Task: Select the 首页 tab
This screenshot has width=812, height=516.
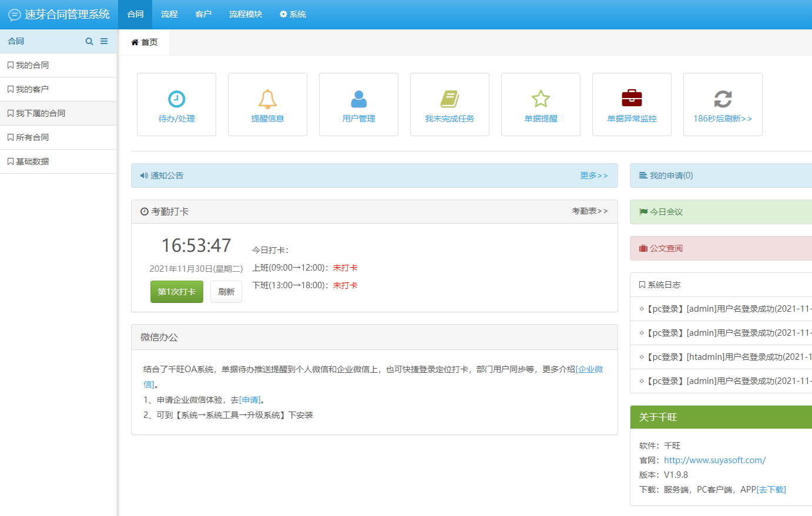Action: [x=145, y=42]
